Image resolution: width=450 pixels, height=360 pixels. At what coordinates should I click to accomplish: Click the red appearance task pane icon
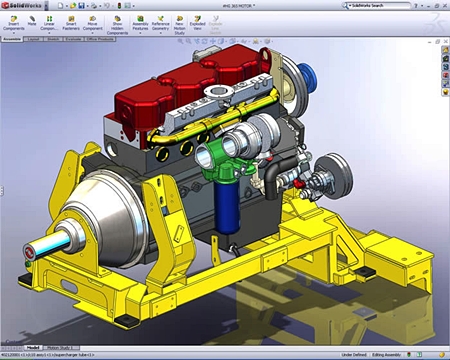(x=446, y=75)
